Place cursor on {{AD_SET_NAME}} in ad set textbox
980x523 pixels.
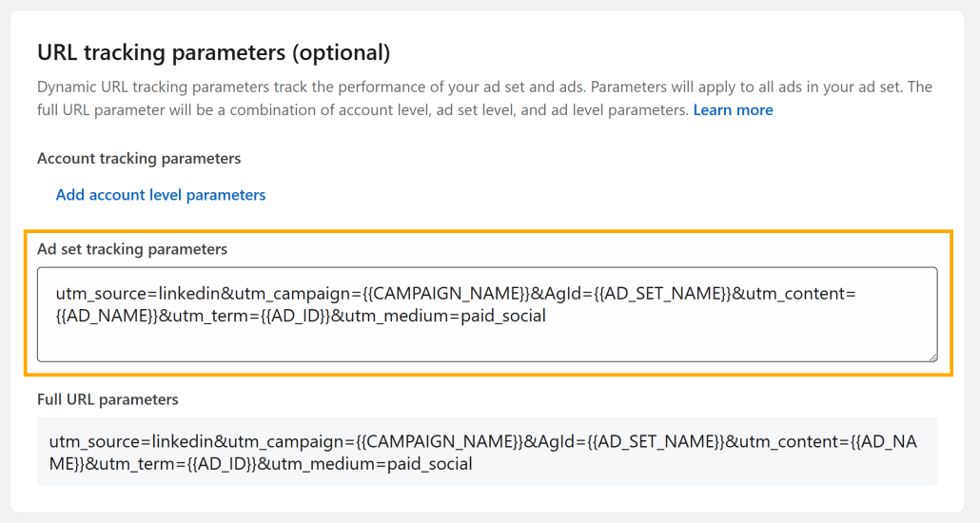(662, 294)
